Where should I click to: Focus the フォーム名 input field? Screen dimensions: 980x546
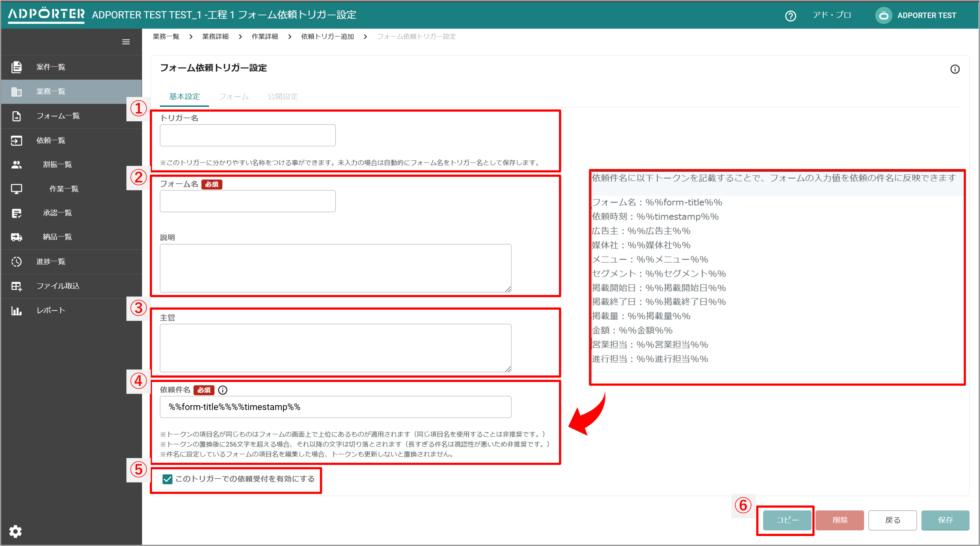pyautogui.click(x=248, y=201)
